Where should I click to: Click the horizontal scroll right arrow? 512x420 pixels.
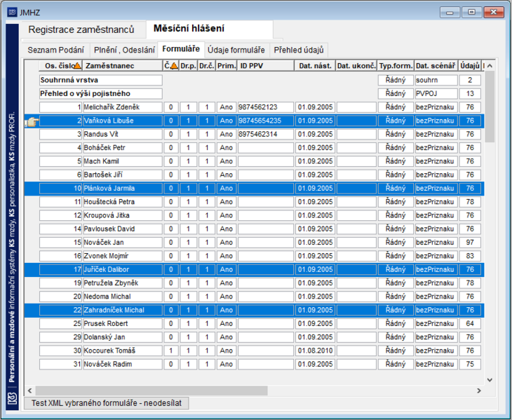coord(479,391)
